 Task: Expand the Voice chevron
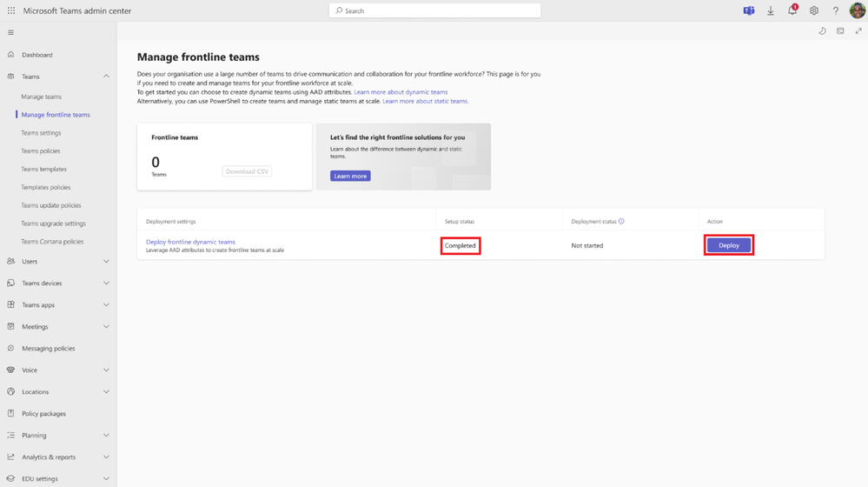pyautogui.click(x=106, y=370)
